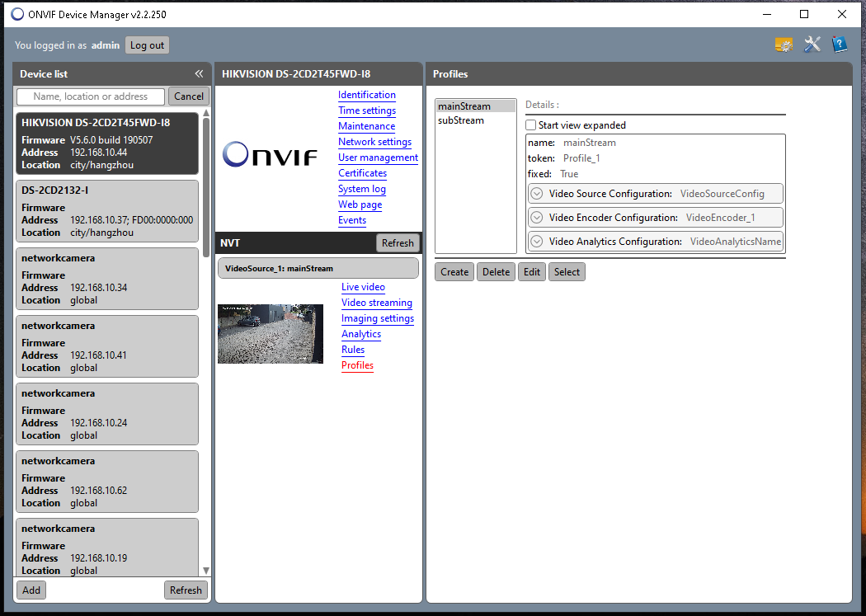
Task: Focus the Name, location or address field
Action: pyautogui.click(x=91, y=96)
